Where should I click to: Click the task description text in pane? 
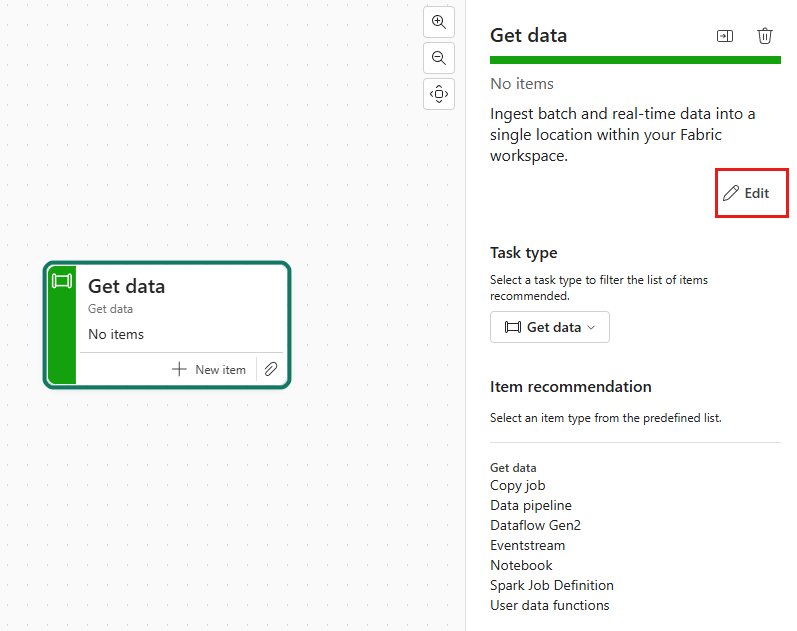(623, 135)
